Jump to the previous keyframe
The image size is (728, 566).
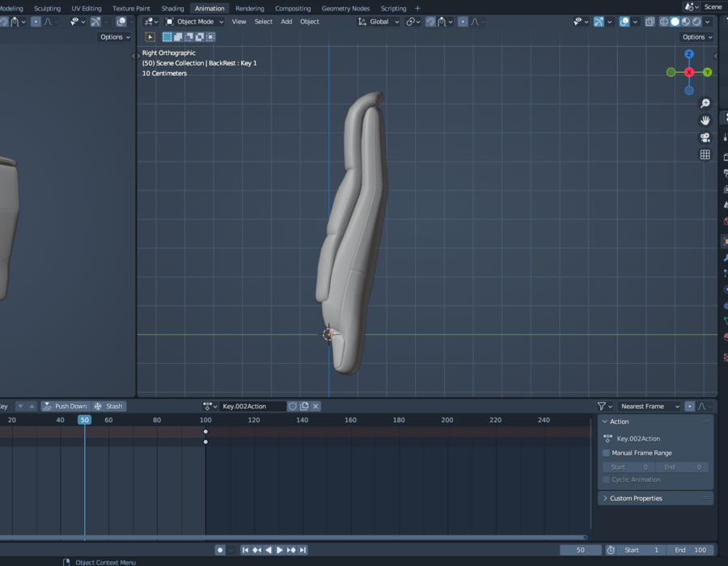click(x=256, y=550)
